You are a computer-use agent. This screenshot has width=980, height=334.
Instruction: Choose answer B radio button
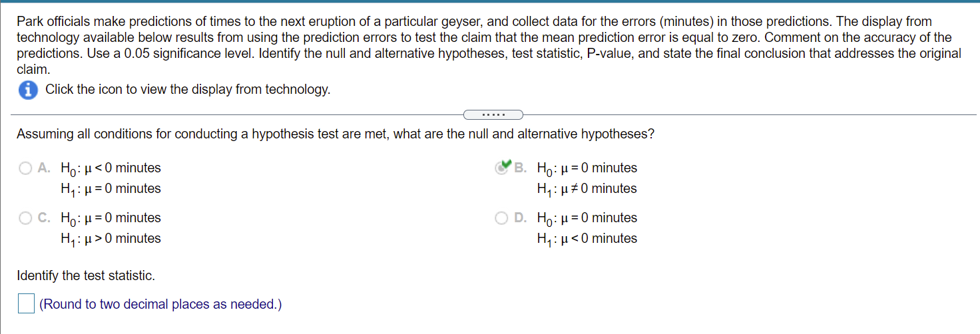coord(501,169)
